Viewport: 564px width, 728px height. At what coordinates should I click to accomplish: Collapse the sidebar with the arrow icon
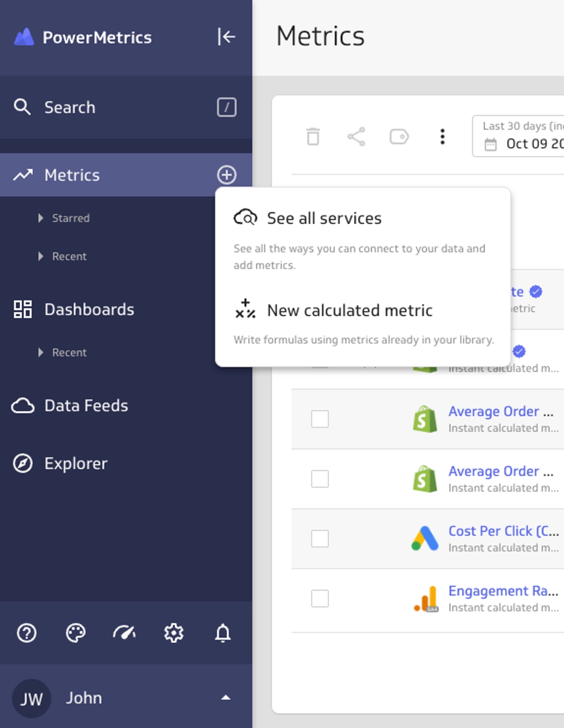click(226, 37)
